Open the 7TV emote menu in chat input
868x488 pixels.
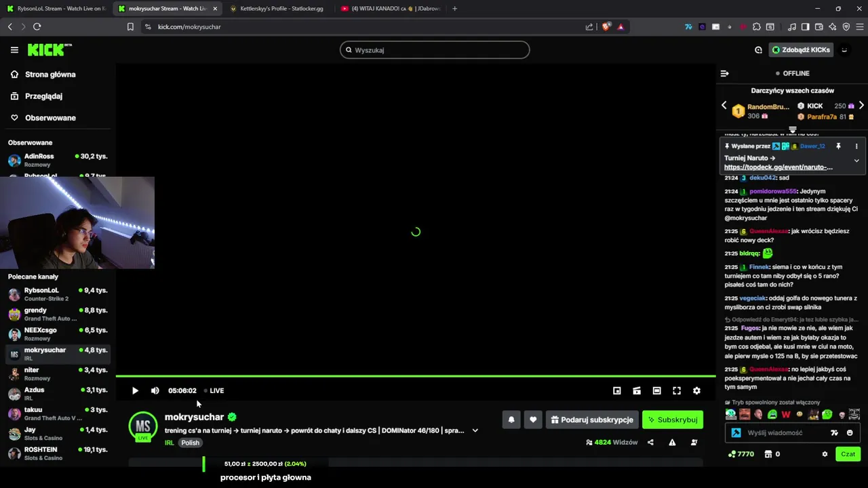834,432
